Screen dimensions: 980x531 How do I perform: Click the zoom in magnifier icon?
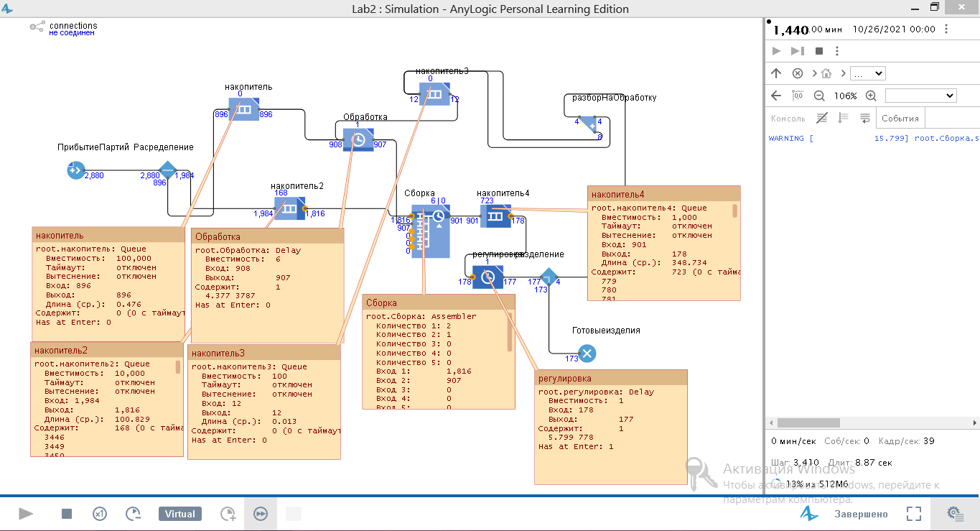(x=871, y=96)
